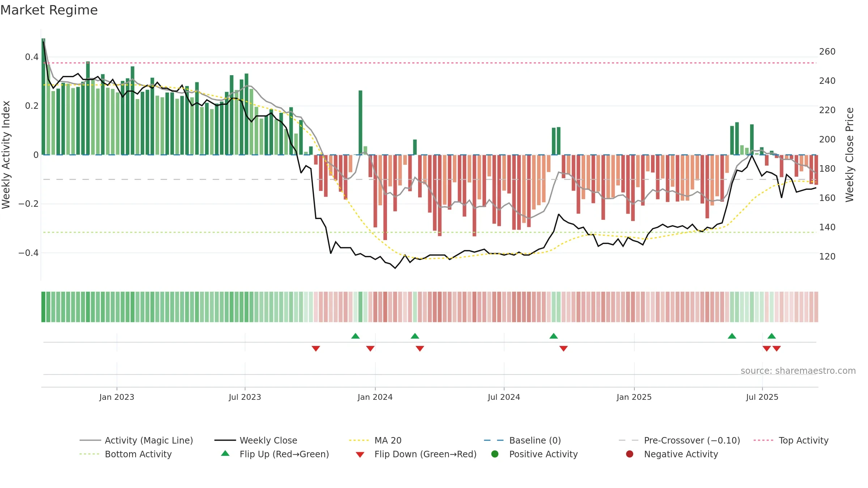This screenshot has width=868, height=488.
Task: Click the tallest green bar at chart start
Action: [43, 97]
